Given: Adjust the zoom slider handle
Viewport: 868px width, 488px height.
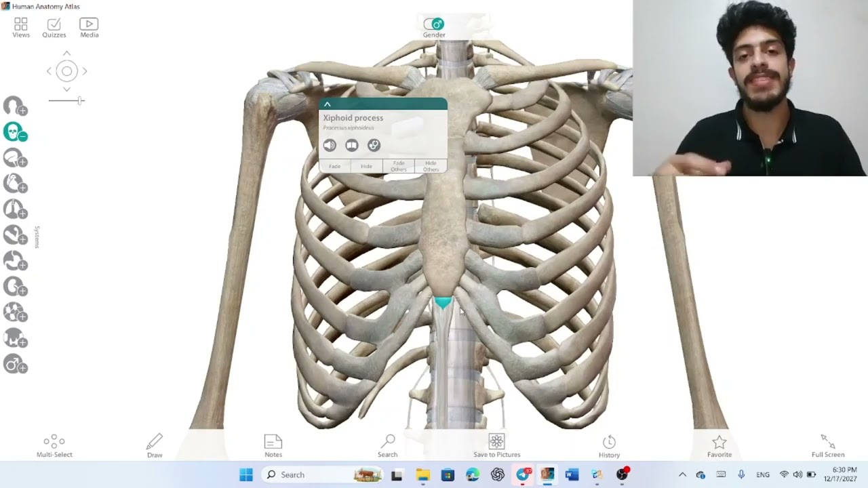Looking at the screenshot, I should [x=80, y=100].
